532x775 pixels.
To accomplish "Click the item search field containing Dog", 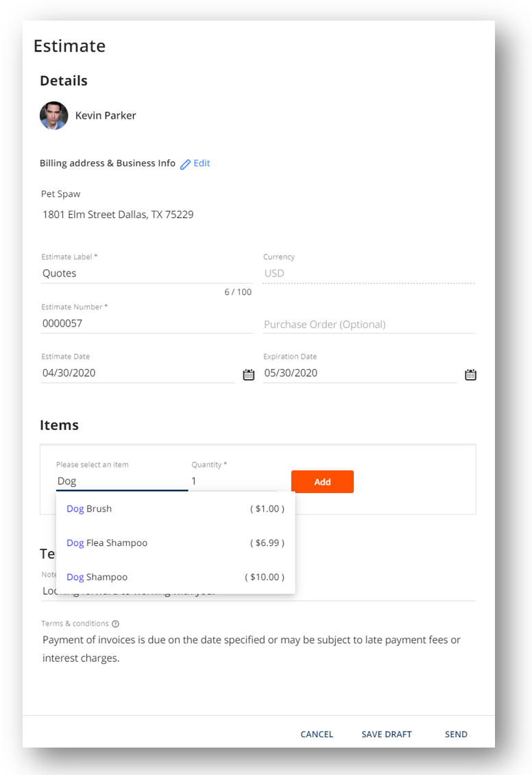I will tap(122, 481).
